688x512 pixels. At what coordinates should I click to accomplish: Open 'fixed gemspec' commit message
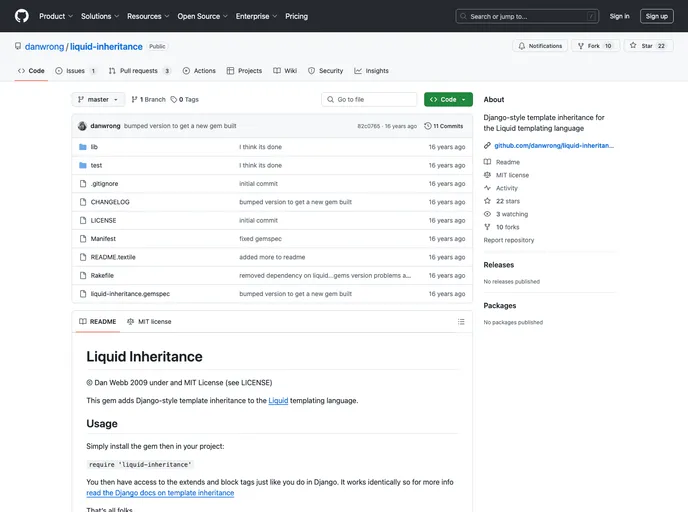click(x=260, y=239)
